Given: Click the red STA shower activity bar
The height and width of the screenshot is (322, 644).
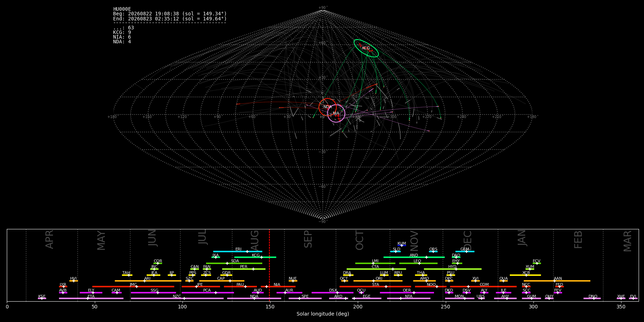Looking at the screenshot, I should point(375,287).
